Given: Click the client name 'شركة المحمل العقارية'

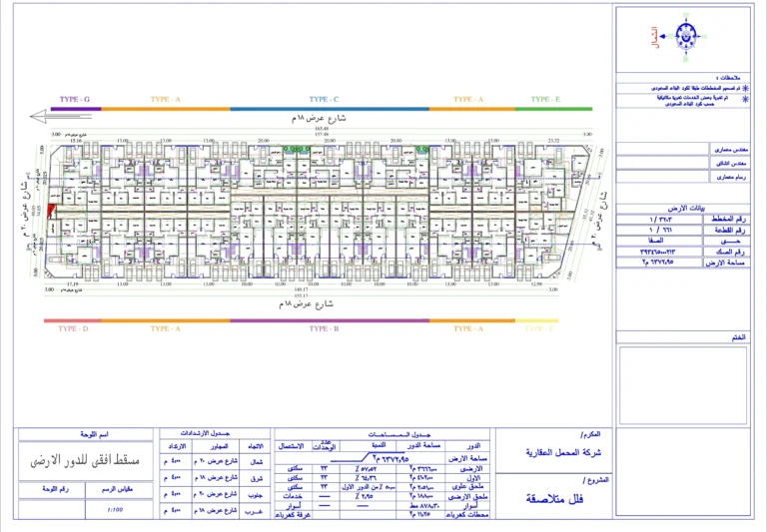Looking at the screenshot, I should (552, 452).
